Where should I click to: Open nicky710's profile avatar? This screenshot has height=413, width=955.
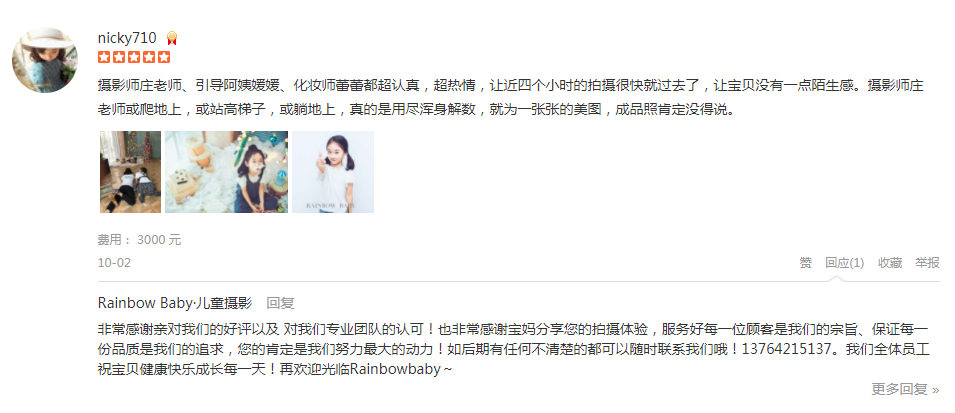pyautogui.click(x=44, y=60)
